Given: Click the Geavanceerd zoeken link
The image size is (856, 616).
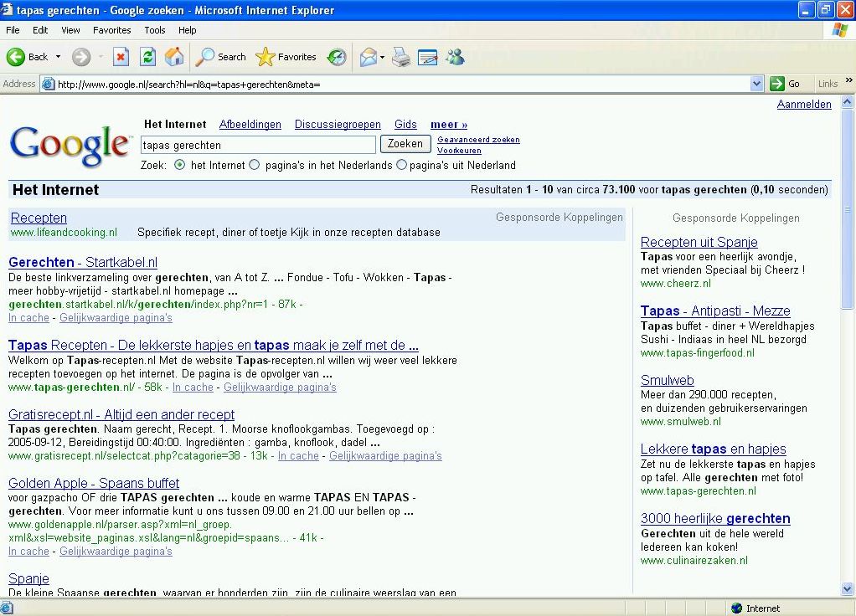Looking at the screenshot, I should tap(478, 140).
